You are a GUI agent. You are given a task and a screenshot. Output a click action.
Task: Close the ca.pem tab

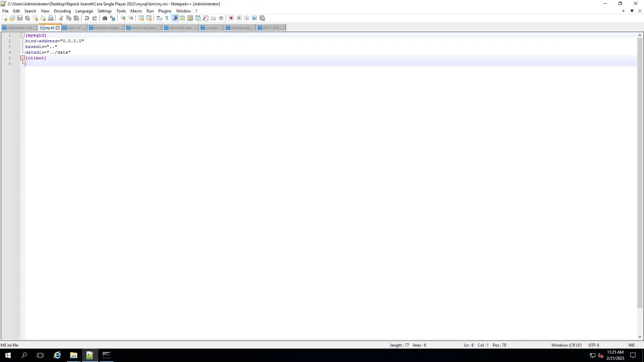(221, 28)
